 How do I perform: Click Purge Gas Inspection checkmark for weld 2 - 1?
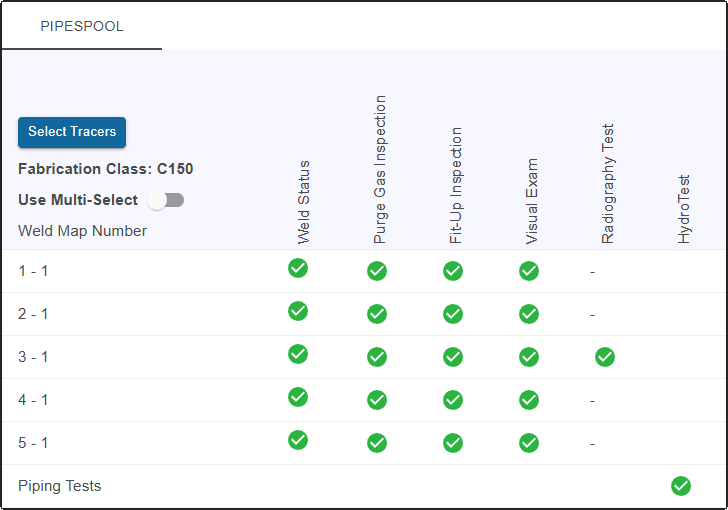[x=377, y=314]
